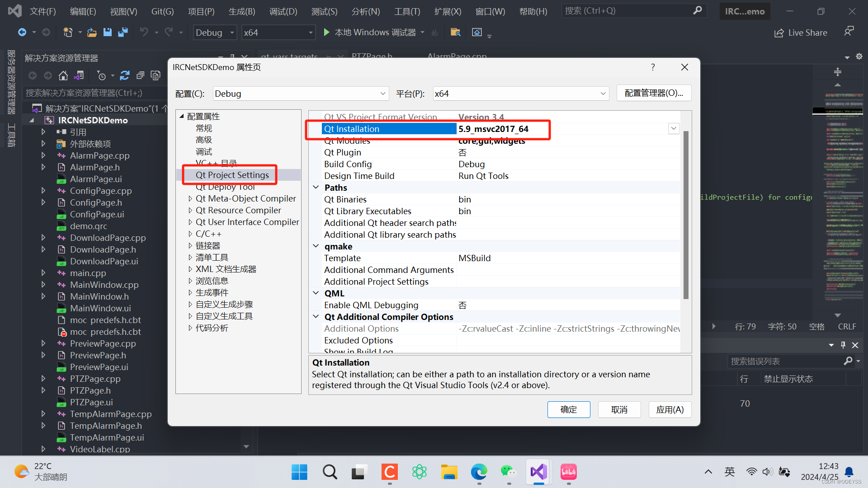Click the editor split window icon

837,72
